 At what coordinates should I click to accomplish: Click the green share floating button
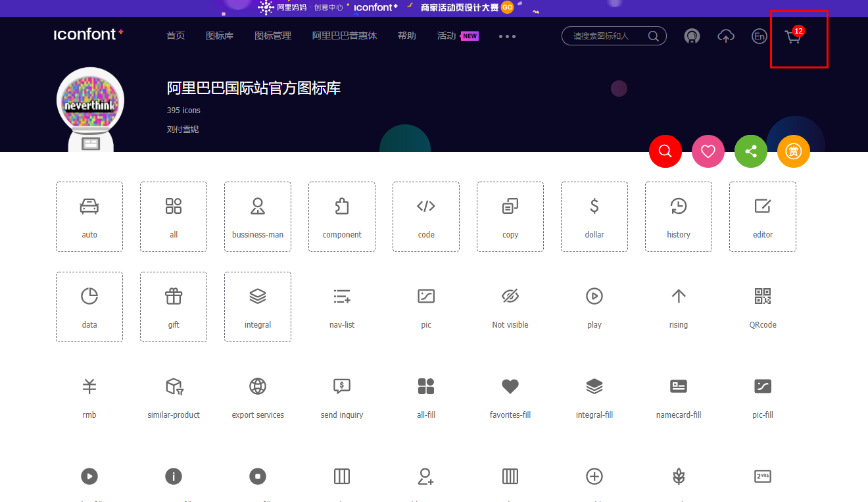[x=750, y=151]
